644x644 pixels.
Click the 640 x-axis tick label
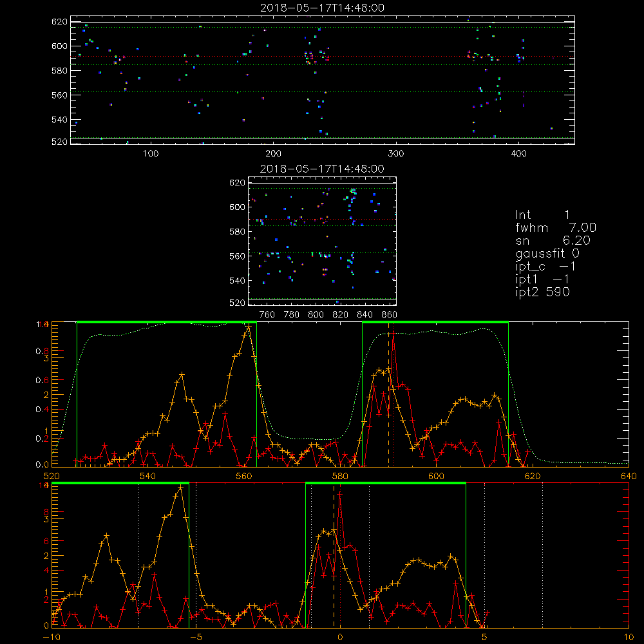[629, 476]
